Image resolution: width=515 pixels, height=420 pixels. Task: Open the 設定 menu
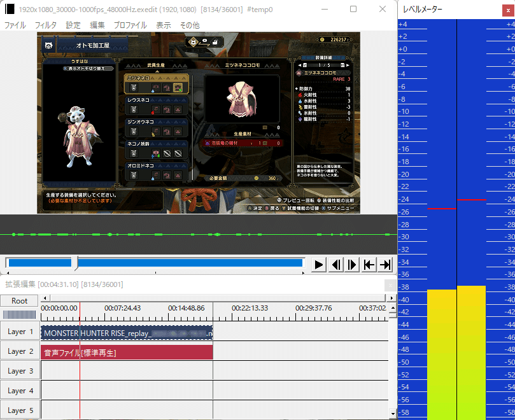73,25
